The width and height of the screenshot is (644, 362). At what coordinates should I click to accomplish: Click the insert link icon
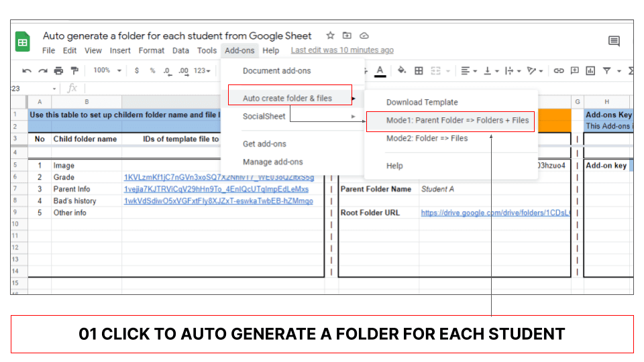[558, 70]
